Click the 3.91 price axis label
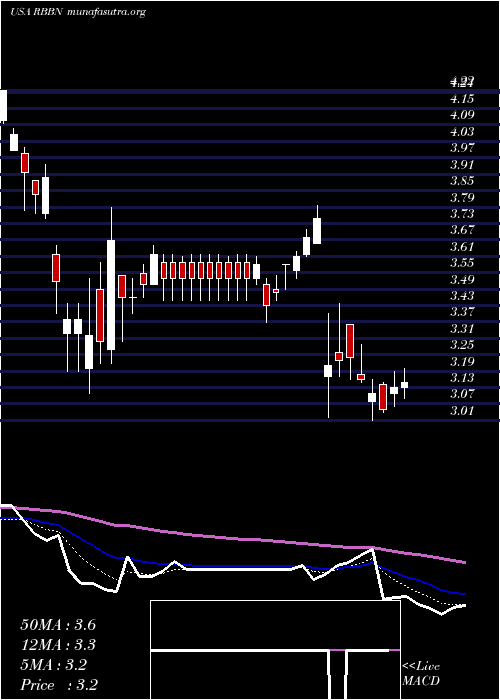 tap(462, 164)
